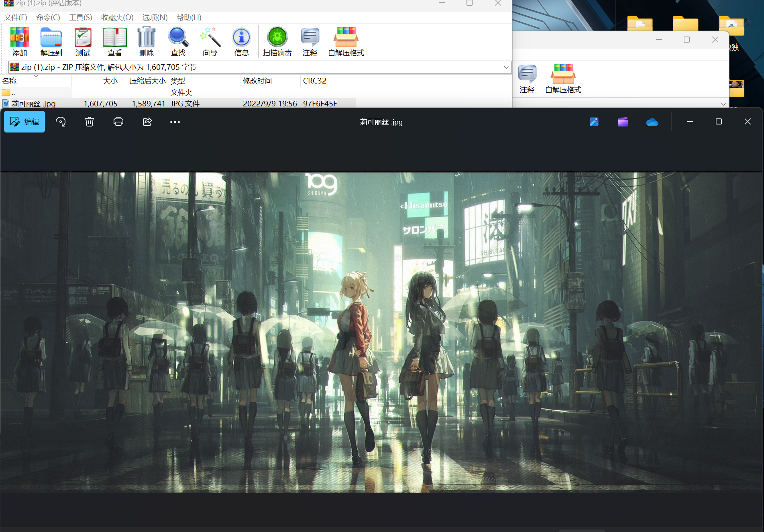Click SFX (自解压格式) icon in the background window
The image size is (764, 532).
[563, 79]
